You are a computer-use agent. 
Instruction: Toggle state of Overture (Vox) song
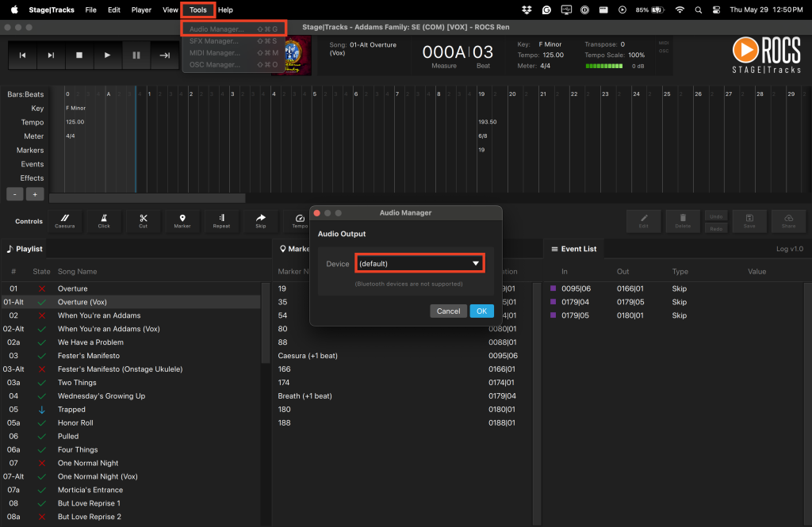pyautogui.click(x=42, y=302)
